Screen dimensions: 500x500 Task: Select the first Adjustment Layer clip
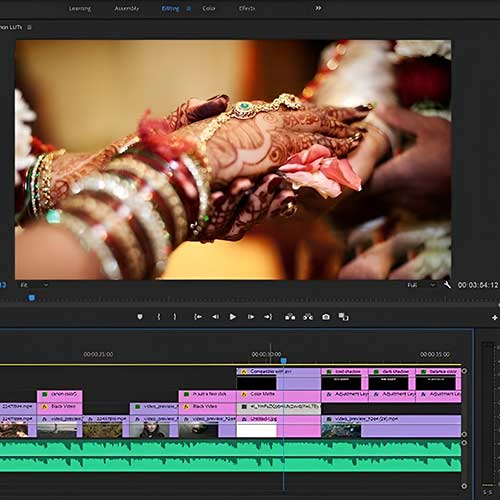(345, 396)
